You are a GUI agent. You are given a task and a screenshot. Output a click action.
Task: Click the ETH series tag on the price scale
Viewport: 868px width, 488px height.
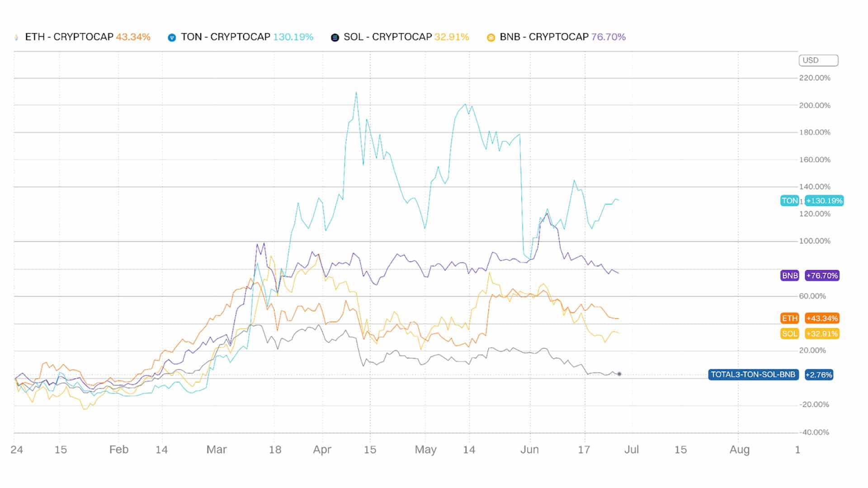pos(790,319)
